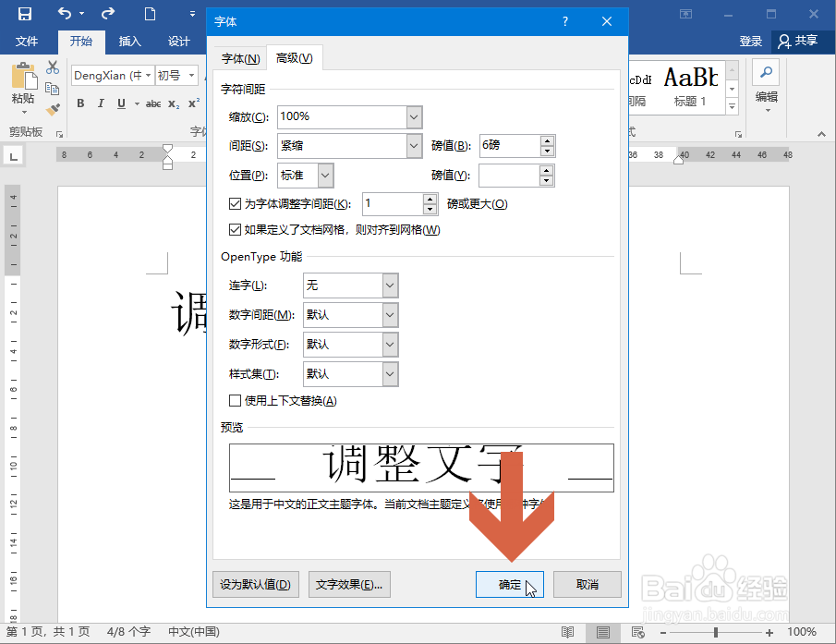The image size is (836, 644).
Task: Open the 文字效果 dialog
Action: click(349, 584)
